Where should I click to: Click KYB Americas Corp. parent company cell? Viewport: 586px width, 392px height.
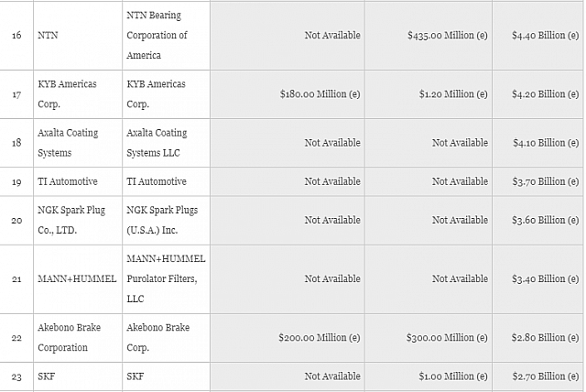tap(78, 94)
